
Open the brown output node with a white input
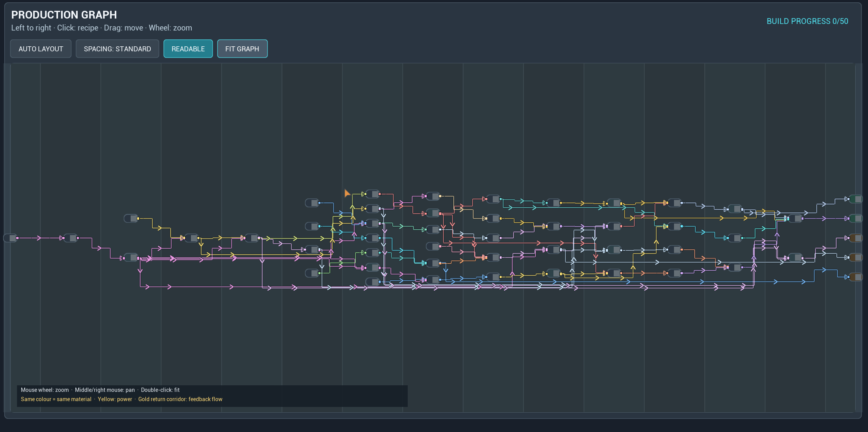pos(856,257)
